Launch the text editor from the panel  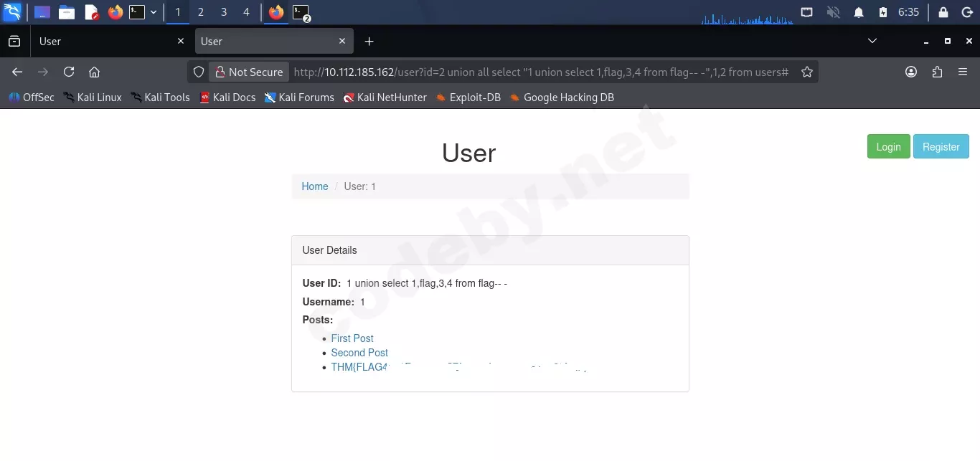click(91, 12)
